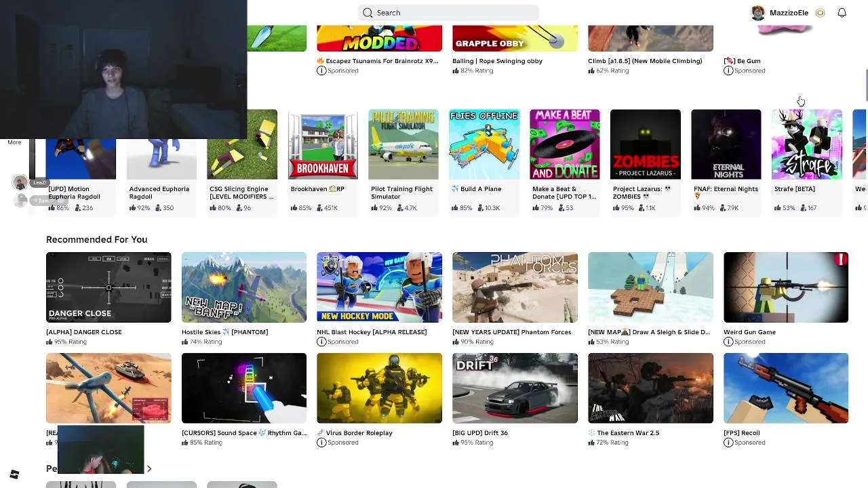Click info icon beside Escapez Tsunamis Sponsored
Screen dimensions: 868x488
point(321,70)
